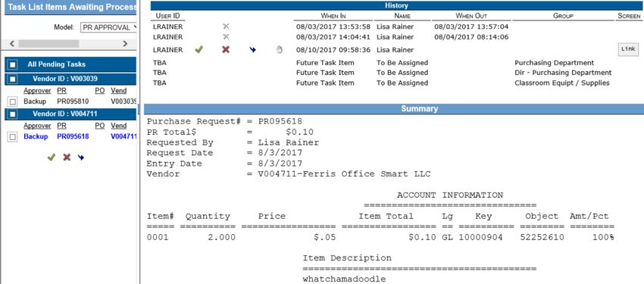Check the box for PR095810

coord(13,101)
